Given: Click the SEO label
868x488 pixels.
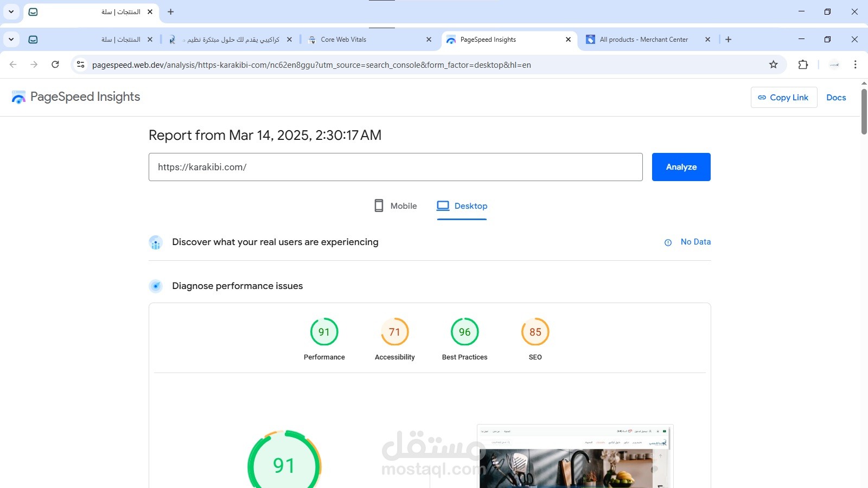Looking at the screenshot, I should (535, 357).
